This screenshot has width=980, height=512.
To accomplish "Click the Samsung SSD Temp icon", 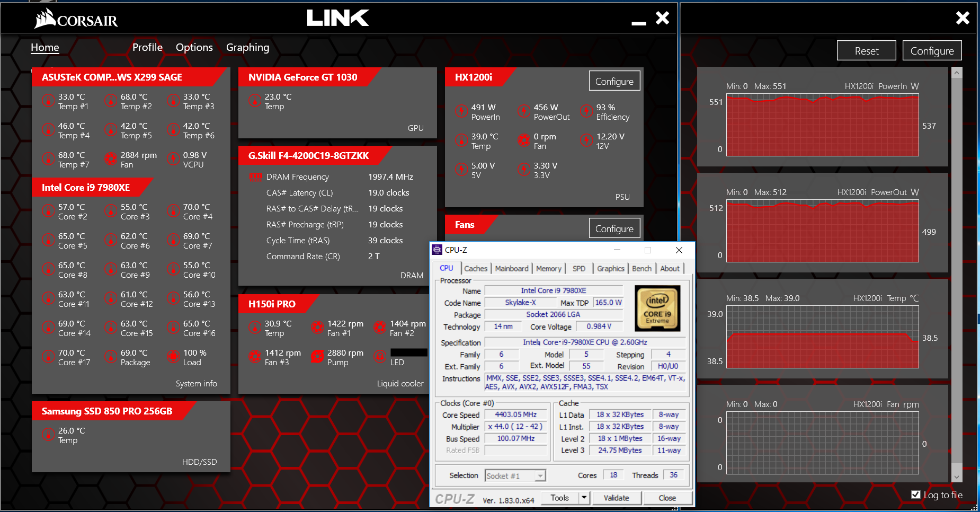I will (x=48, y=435).
